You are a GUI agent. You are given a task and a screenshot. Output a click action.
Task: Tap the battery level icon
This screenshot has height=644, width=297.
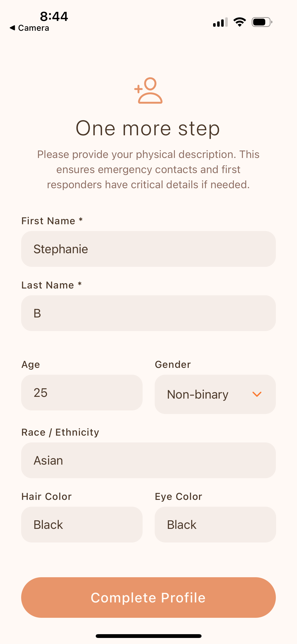coord(262,22)
